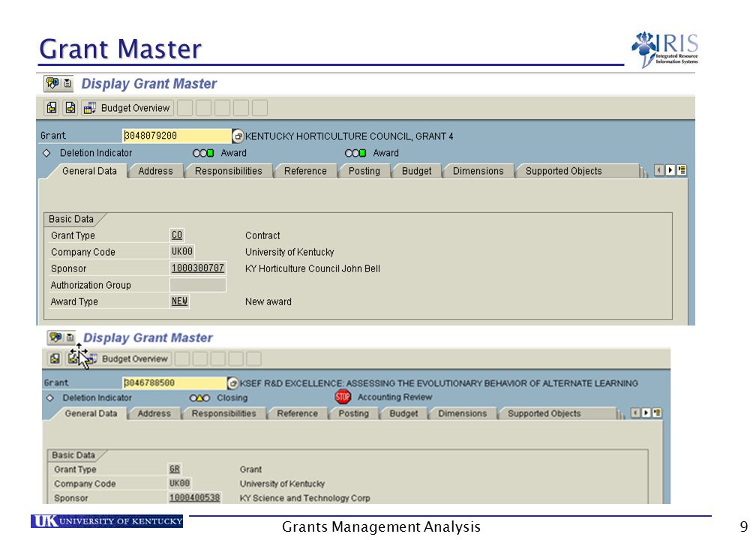
Task: Toggle Deletion Indicator on the KSEF grant
Action: tap(49, 397)
